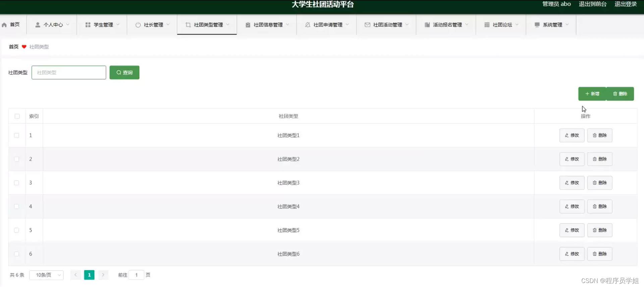Click the 修改 button in the 社团类型1 row
644x287 pixels.
point(572,135)
